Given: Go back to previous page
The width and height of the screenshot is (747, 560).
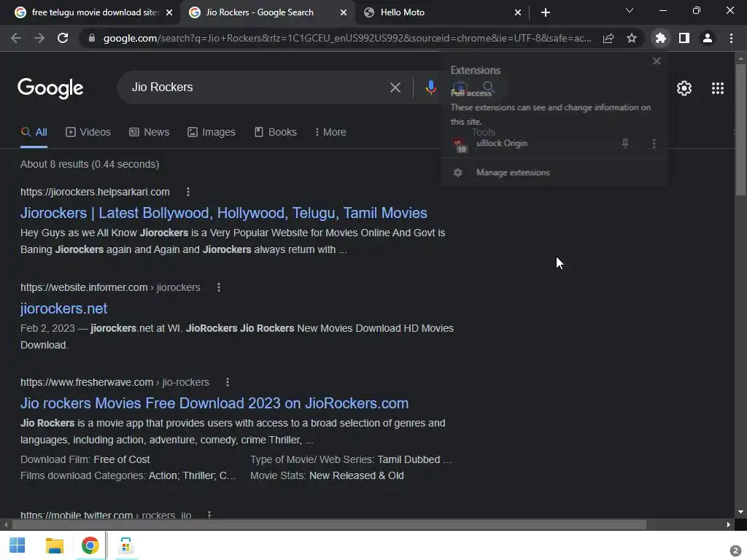Looking at the screenshot, I should (x=16, y=38).
